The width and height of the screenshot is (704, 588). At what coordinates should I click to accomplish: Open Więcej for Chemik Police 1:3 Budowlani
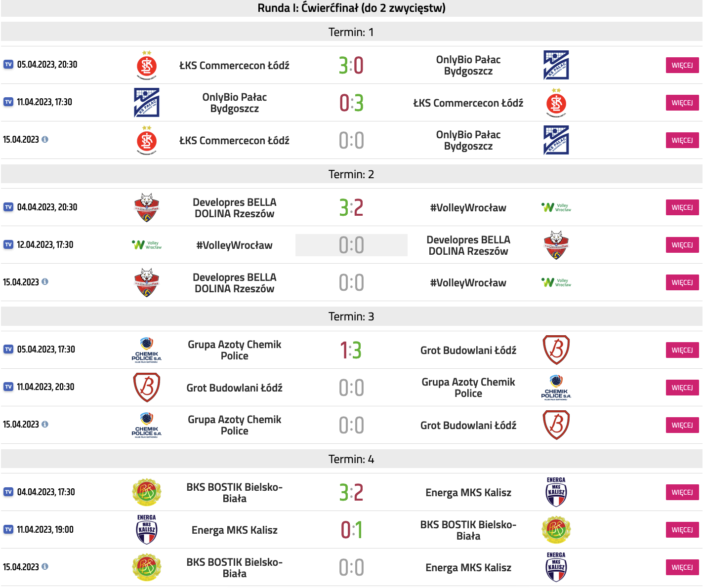682,350
